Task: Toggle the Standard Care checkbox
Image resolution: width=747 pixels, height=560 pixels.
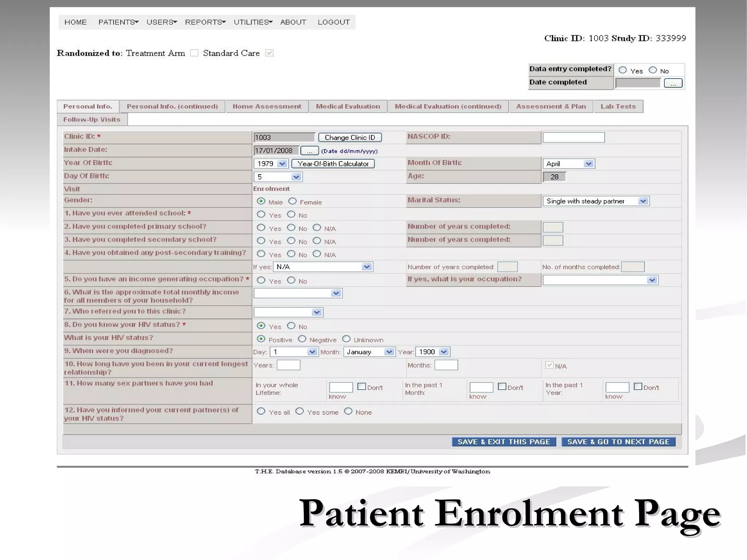Action: pos(269,53)
